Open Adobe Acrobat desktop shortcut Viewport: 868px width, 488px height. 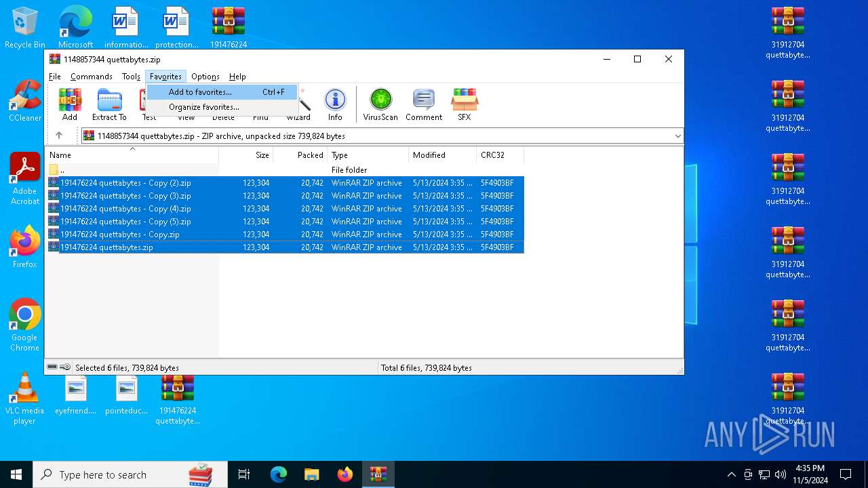point(25,179)
